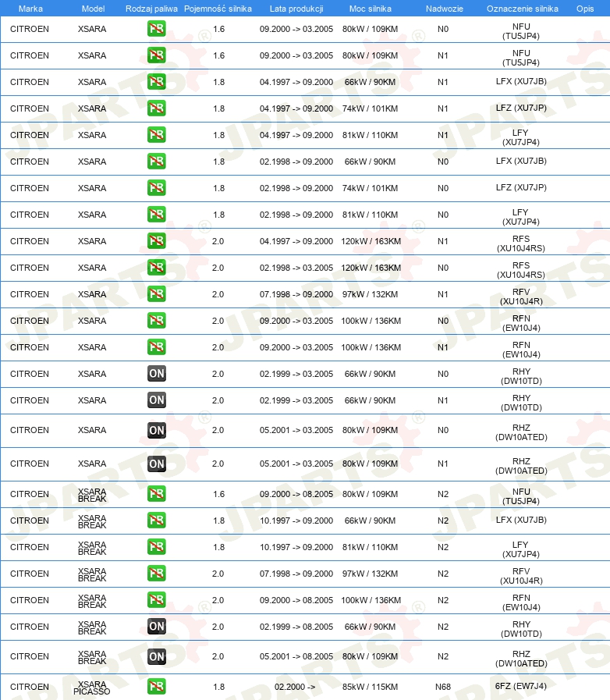Click '02.1999 -> 08.2005' production years cell

[296, 627]
